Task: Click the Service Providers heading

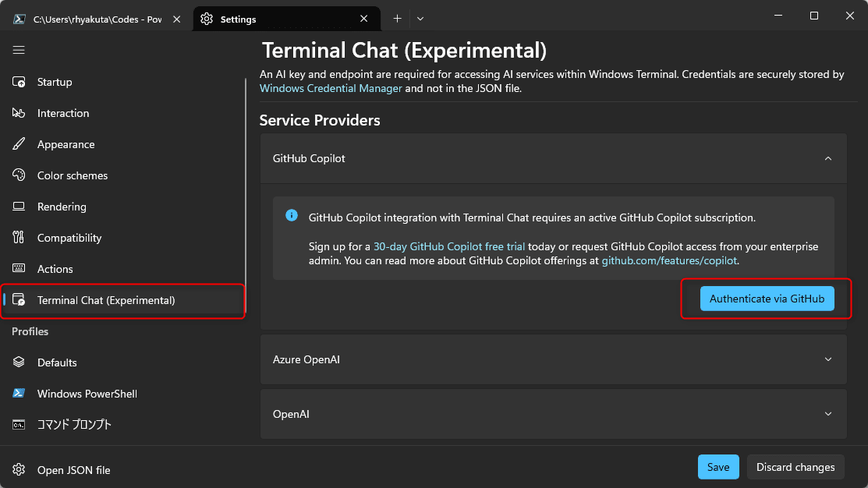Action: point(320,120)
